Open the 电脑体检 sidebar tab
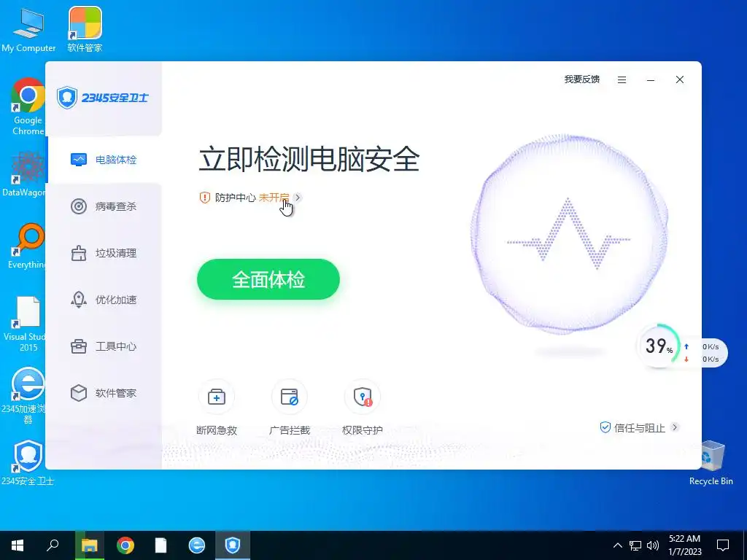Screen dimensions: 747x560 [105, 160]
